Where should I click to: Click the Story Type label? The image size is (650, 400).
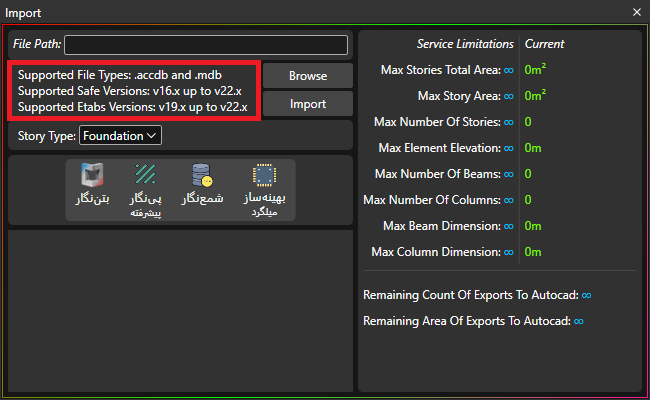(47, 136)
